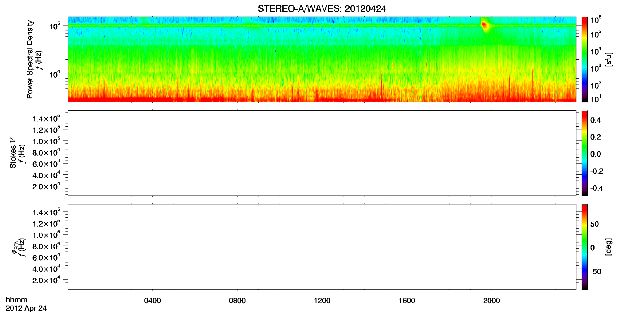The height and width of the screenshot is (332, 644).
Task: Click the 0.4 Stokes colorbar label
Action: (x=595, y=120)
